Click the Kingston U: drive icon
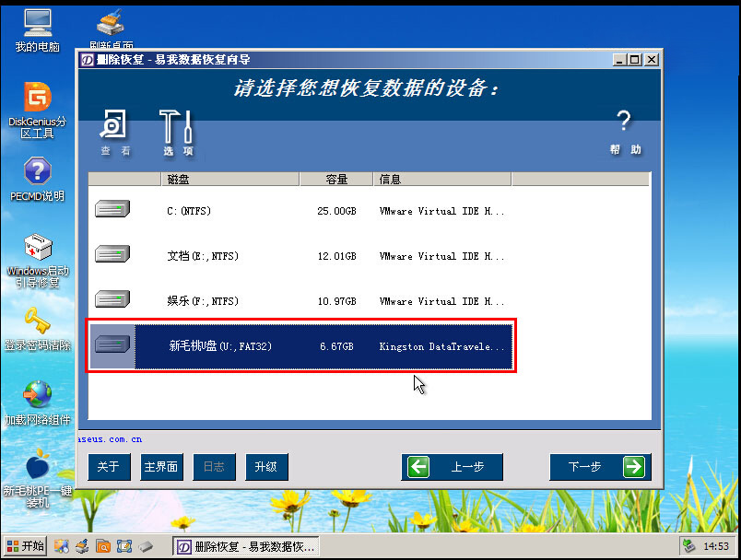Image resolution: width=741 pixels, height=560 pixels. [112, 344]
